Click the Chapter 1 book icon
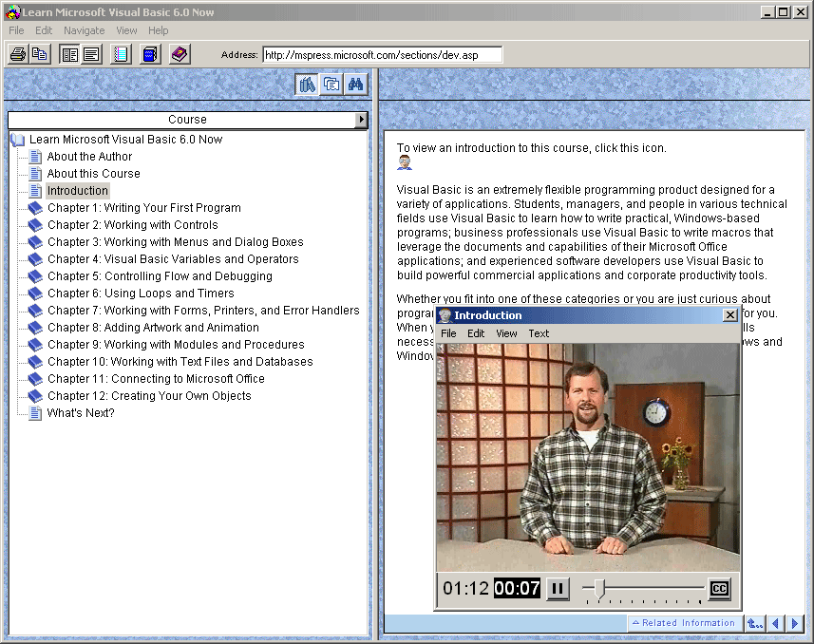This screenshot has height=644, width=814. tap(35, 208)
